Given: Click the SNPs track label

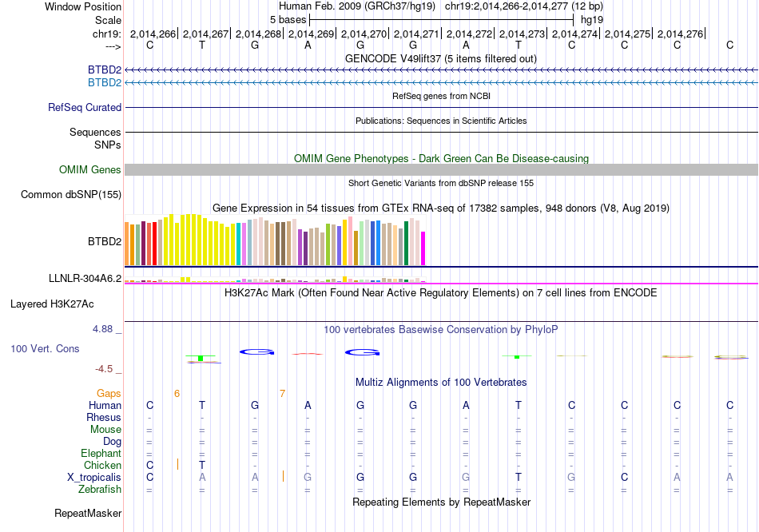Looking at the screenshot, I should (108, 145).
